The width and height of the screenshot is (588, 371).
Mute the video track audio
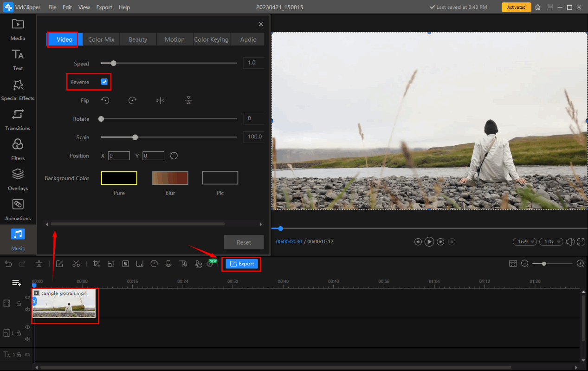click(x=27, y=309)
